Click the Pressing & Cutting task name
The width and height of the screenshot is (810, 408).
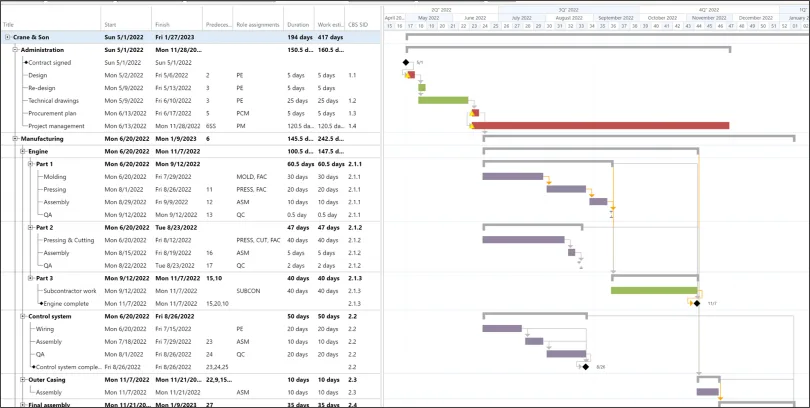coord(68,240)
